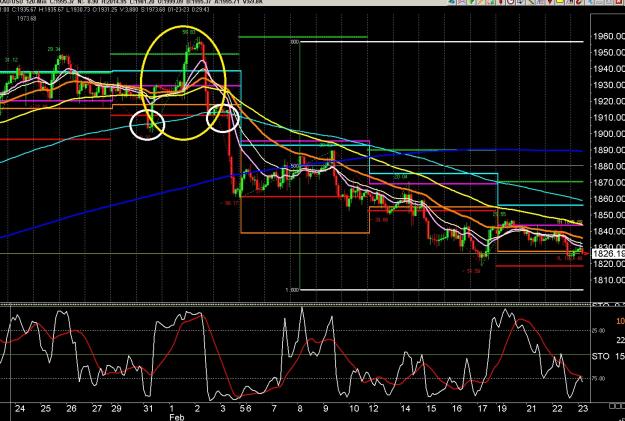Click the 1930.00 price axis label
The width and height of the screenshot is (625, 421).
point(609,85)
